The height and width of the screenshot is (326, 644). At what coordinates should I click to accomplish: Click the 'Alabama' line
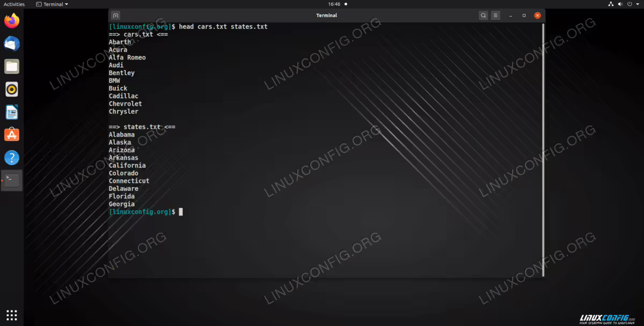pos(122,135)
